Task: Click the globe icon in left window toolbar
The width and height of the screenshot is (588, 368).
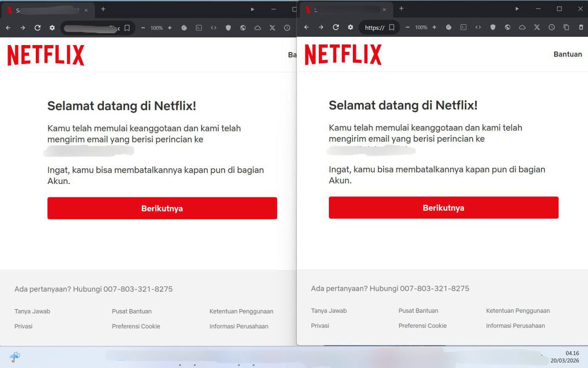Action: click(243, 28)
